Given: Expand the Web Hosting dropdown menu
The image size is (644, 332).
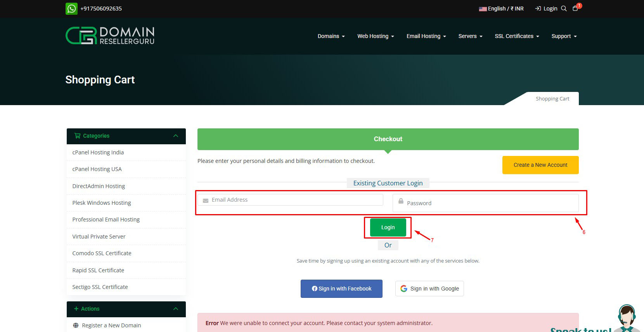Looking at the screenshot, I should [375, 36].
